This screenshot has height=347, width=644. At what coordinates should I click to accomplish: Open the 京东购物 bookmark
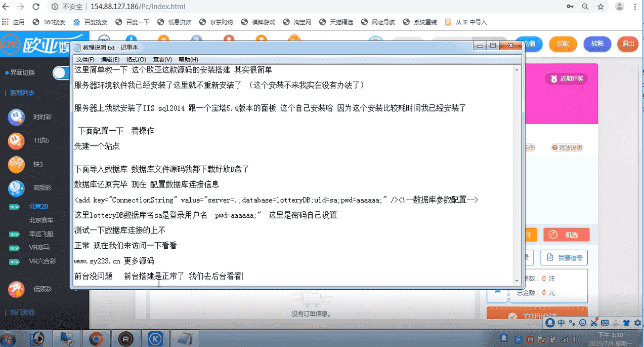click(217, 22)
